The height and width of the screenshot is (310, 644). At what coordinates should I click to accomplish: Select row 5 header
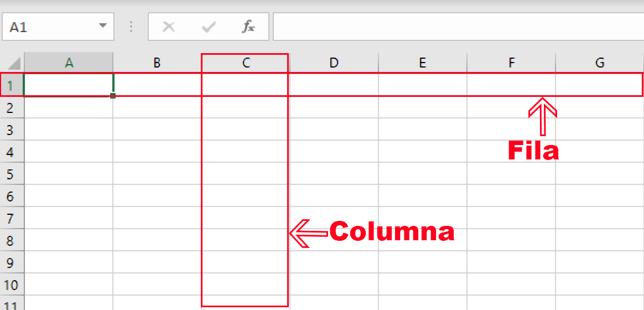(12, 174)
